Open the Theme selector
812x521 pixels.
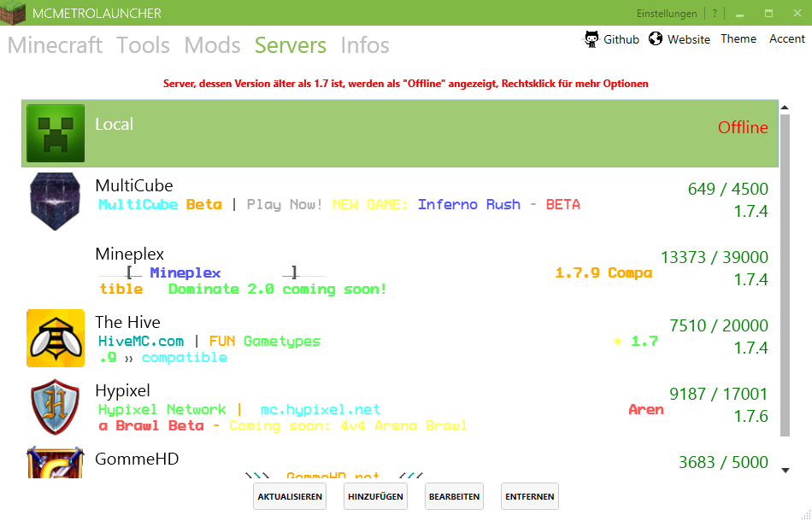coord(738,38)
